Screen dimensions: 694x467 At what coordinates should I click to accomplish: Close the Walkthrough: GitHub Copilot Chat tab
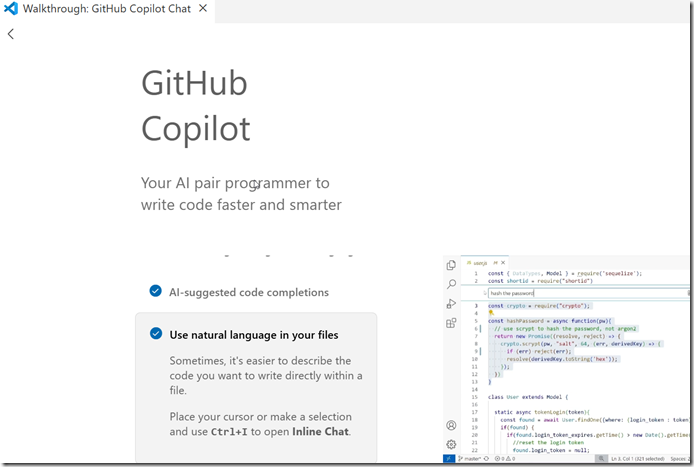click(x=203, y=8)
